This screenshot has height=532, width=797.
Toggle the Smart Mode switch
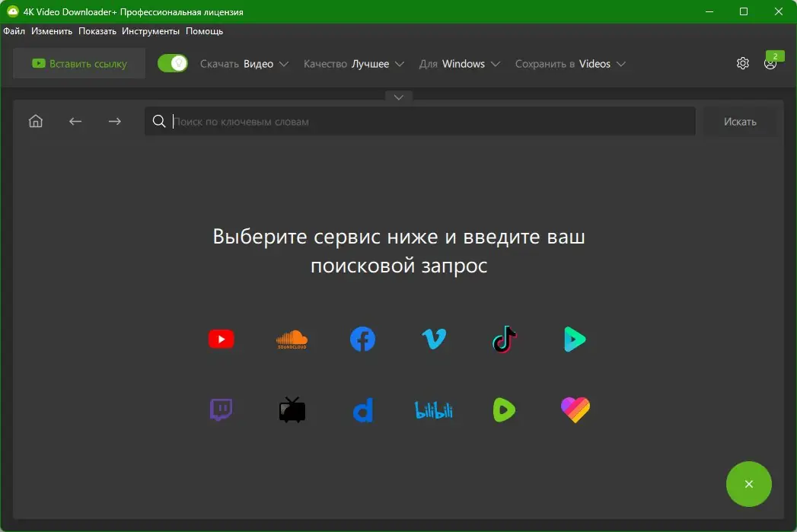pos(172,63)
